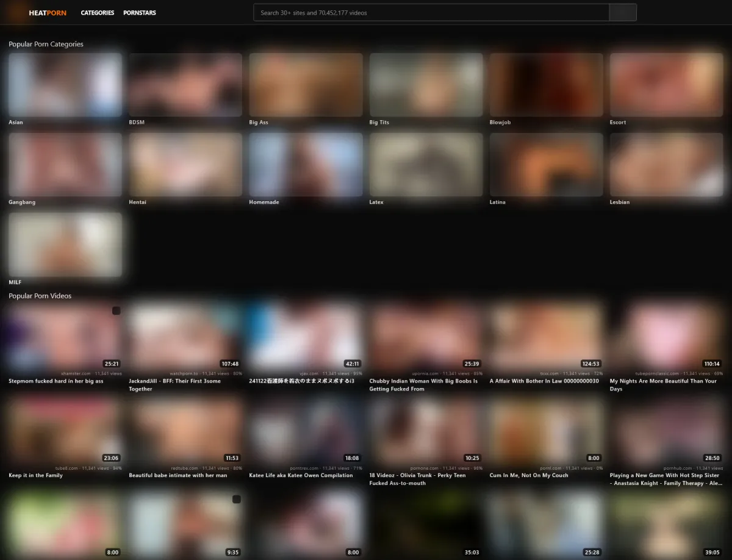Open the Asian category label link
The image size is (732, 560).
point(16,123)
